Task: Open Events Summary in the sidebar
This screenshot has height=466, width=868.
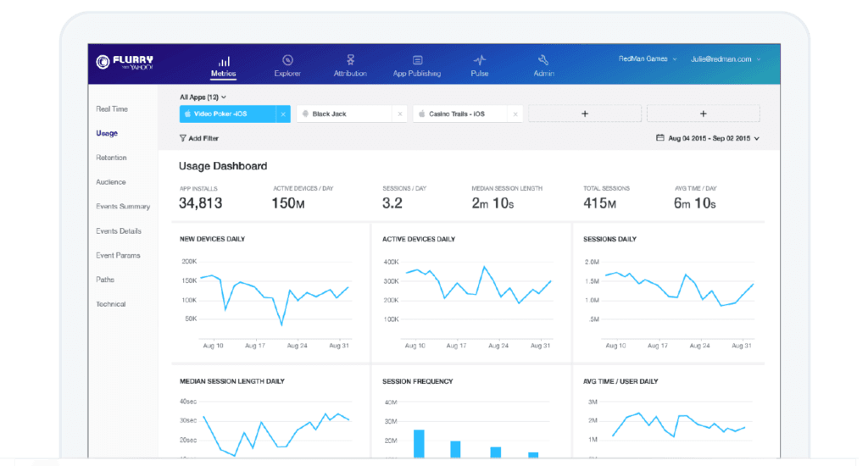Action: pyautogui.click(x=123, y=207)
